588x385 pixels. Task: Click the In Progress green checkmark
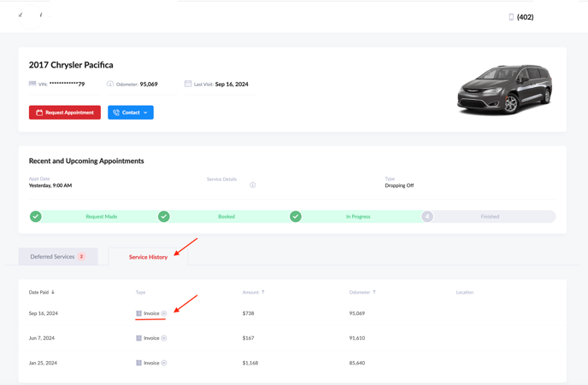296,217
